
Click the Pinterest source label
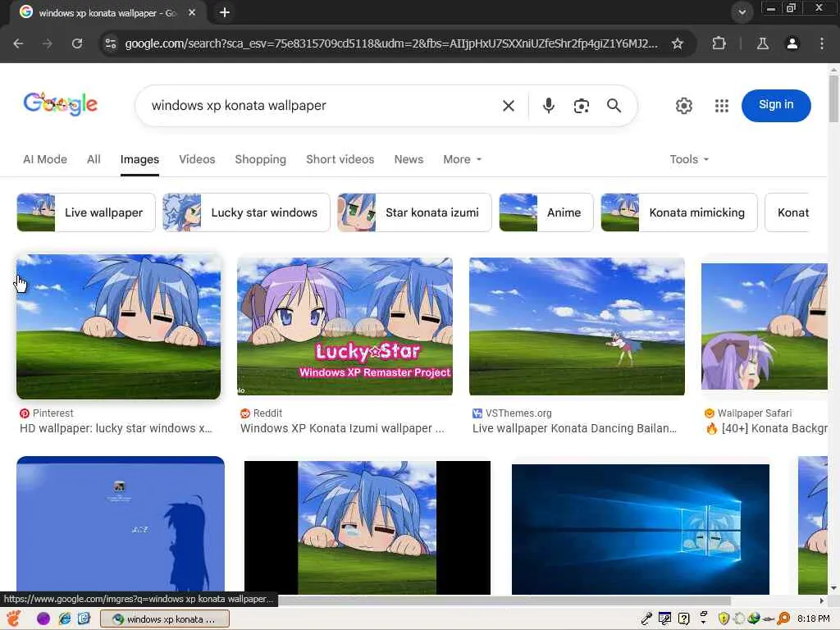47,413
